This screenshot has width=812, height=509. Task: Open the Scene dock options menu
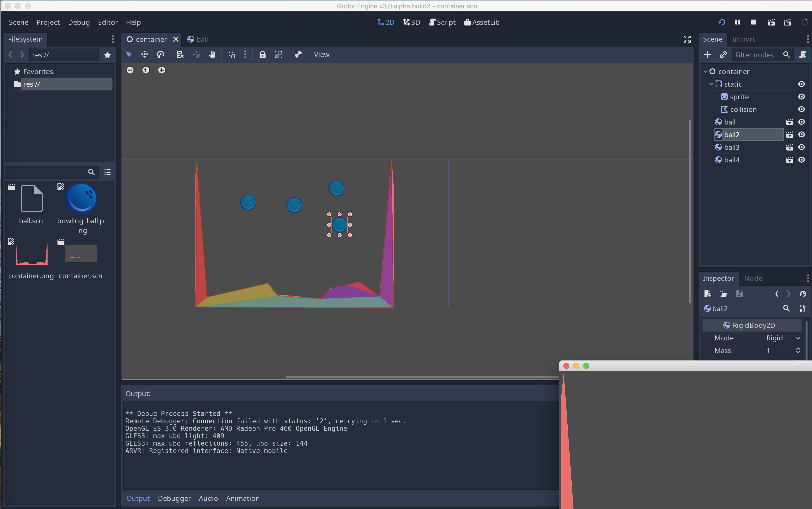click(808, 39)
